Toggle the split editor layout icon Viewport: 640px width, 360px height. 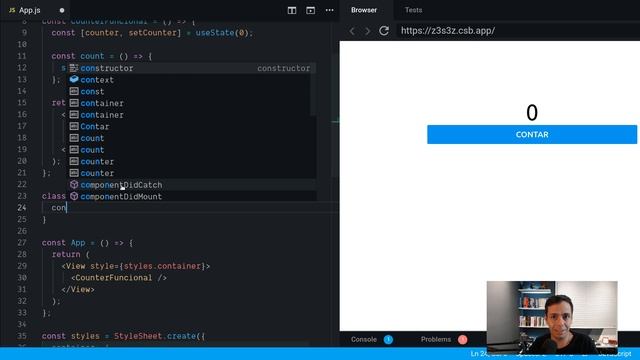pyautogui.click(x=292, y=10)
